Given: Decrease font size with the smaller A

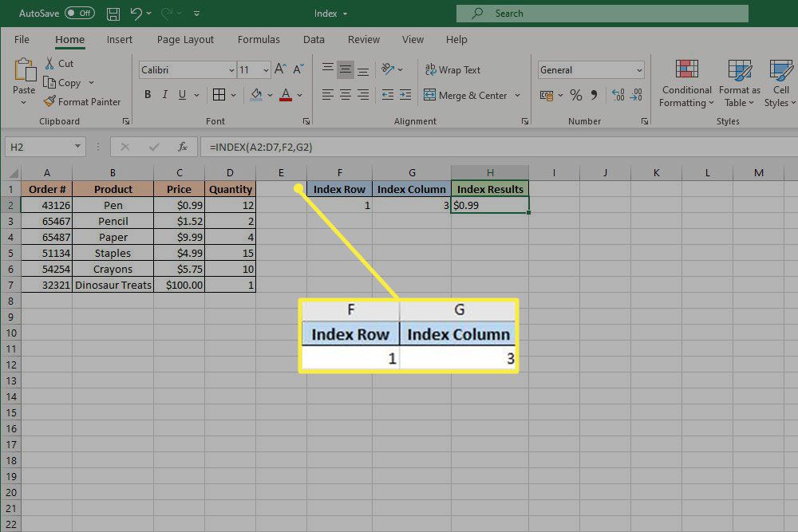Looking at the screenshot, I should pos(298,69).
